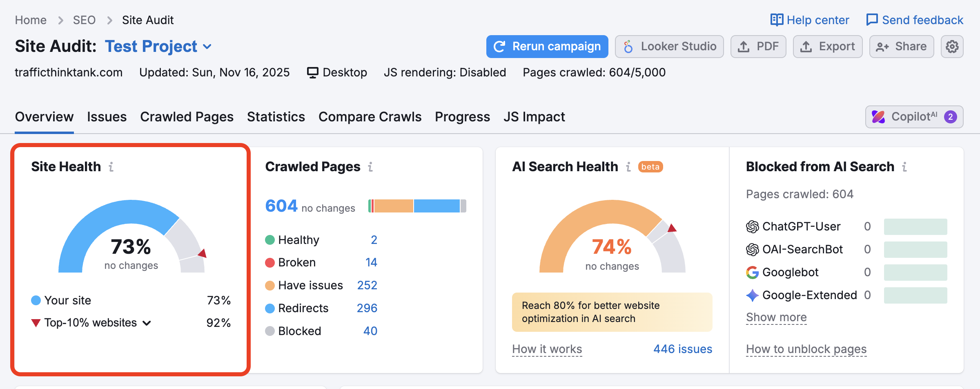Click the Send feedback icon
This screenshot has width=980, height=389.
click(872, 19)
